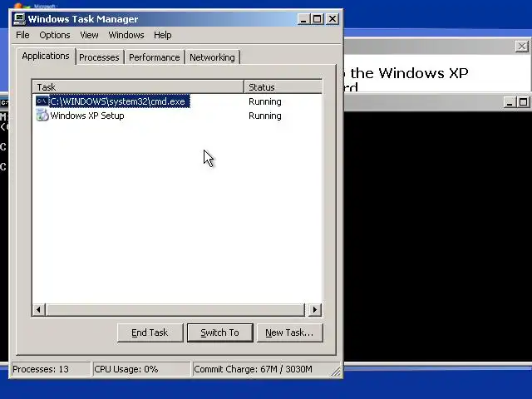532x399 pixels.
Task: Click the Task Manager resize grip corner
Action: (x=336, y=372)
